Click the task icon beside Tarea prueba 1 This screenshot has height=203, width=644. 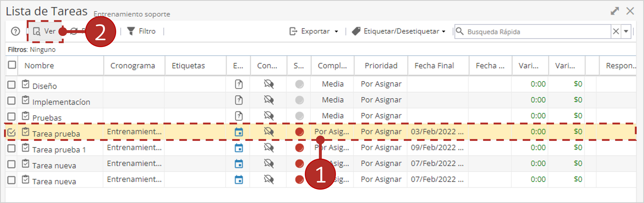point(25,147)
